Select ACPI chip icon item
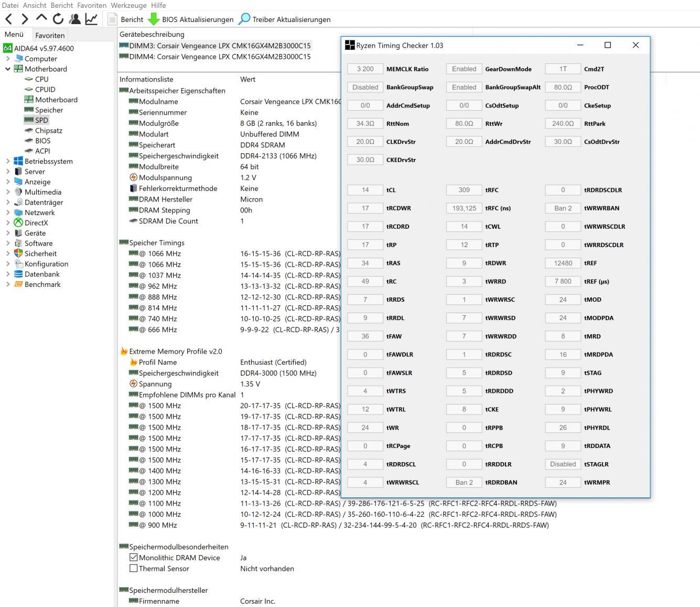Screen dimensions: 700x607 coord(29,151)
